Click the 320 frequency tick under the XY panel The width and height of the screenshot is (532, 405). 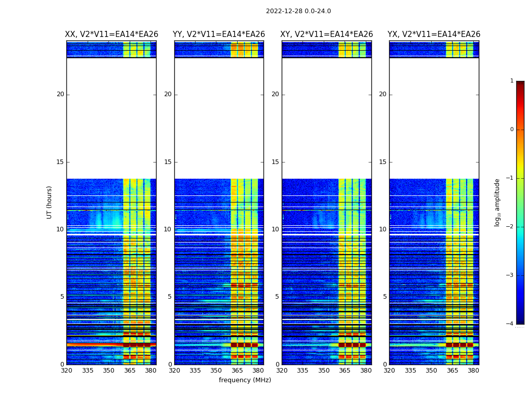[x=282, y=371]
